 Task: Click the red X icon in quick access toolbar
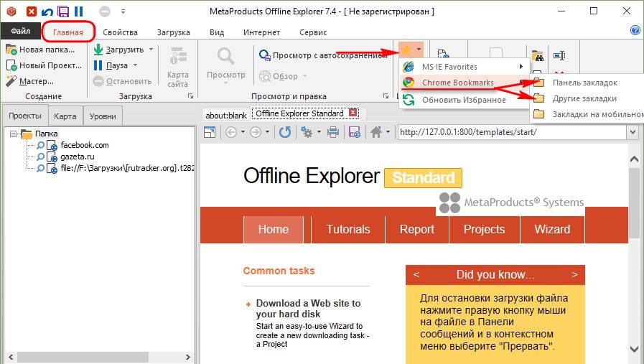31,11
